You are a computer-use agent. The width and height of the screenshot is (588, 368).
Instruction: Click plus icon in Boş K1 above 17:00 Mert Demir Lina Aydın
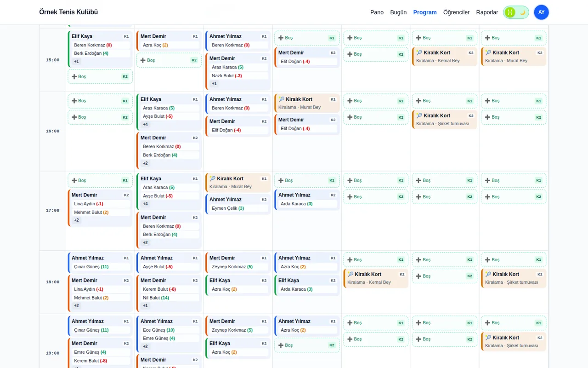point(74,180)
